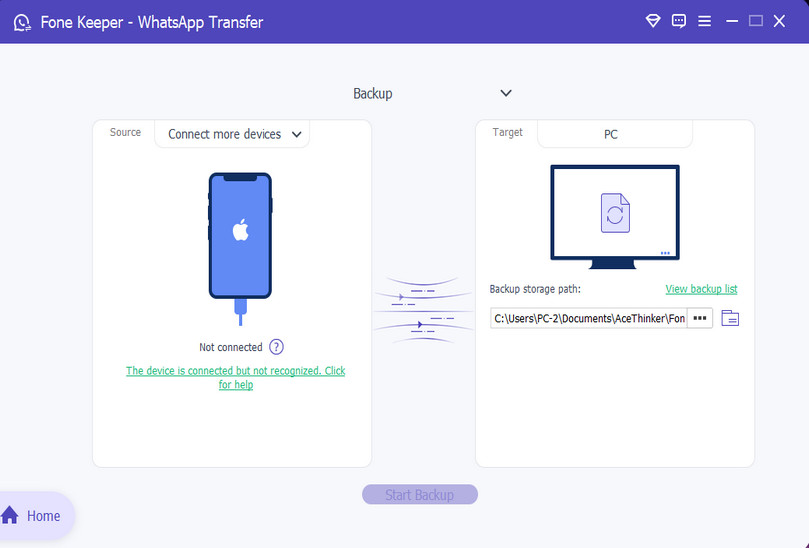The image size is (809, 548).
Task: Click the iPhone device illustration
Action: pos(240,249)
